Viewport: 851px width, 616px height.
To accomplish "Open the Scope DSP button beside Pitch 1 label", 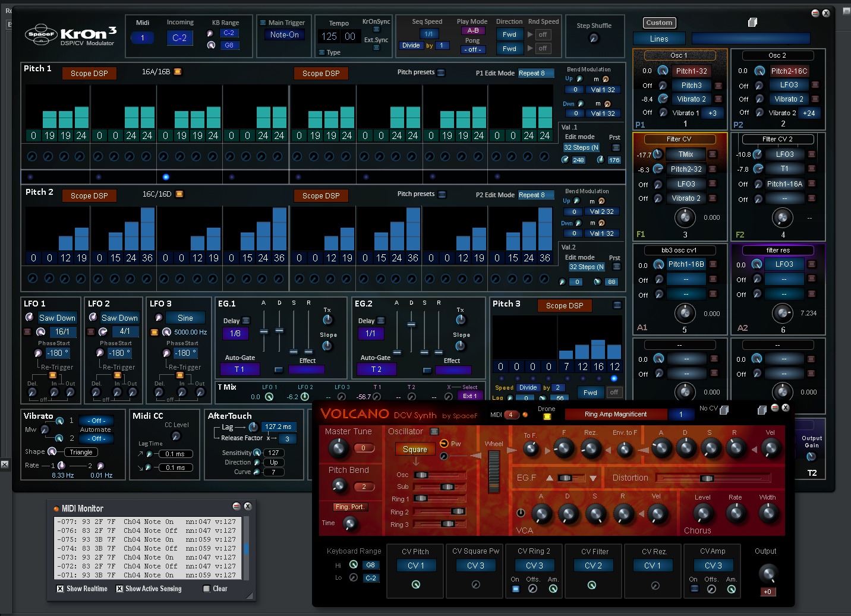I will click(89, 74).
